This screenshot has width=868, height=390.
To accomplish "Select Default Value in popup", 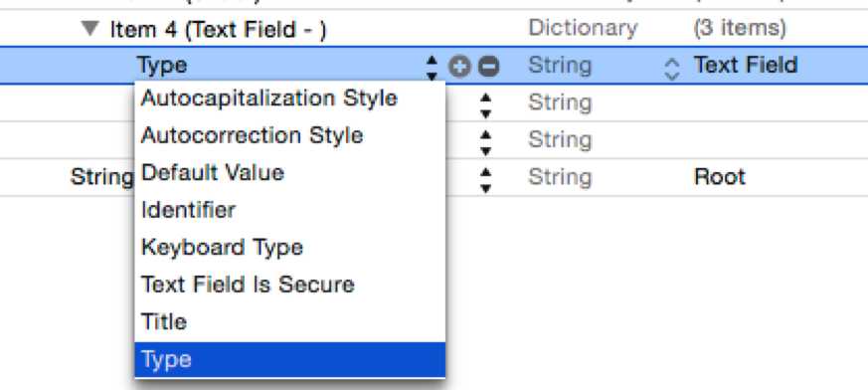I will pos(213,173).
